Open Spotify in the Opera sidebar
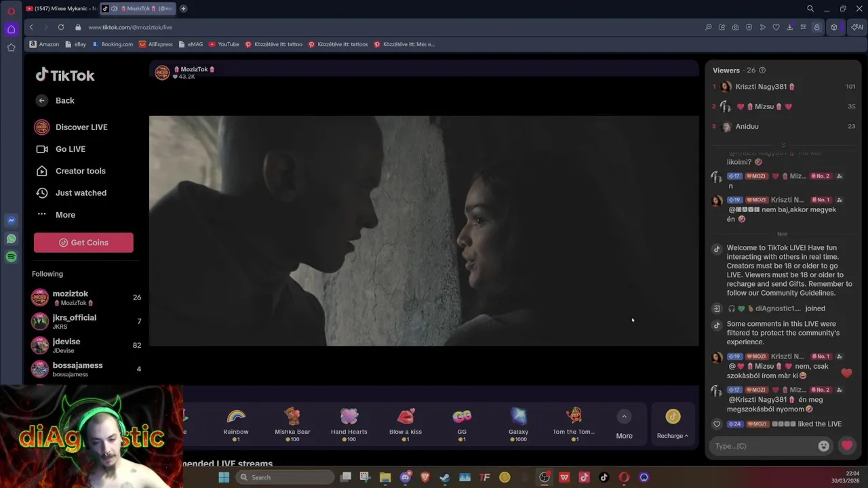Viewport: 868px width, 488px height. click(11, 257)
